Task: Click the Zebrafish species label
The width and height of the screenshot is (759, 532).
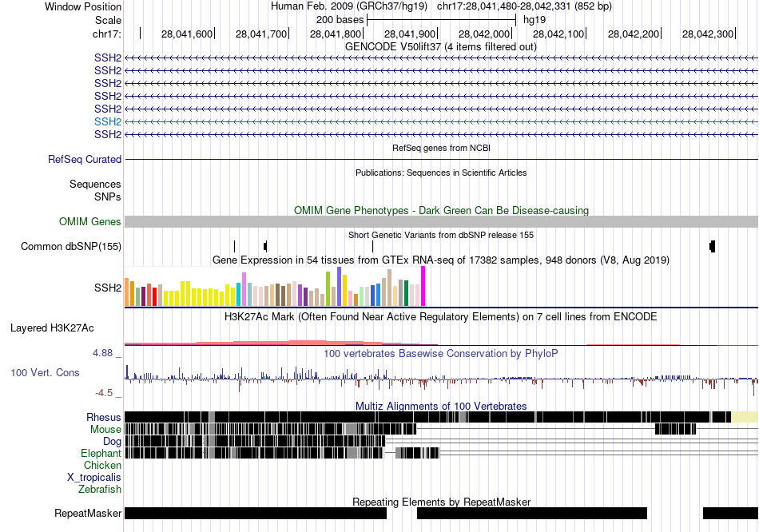Action: [100, 490]
